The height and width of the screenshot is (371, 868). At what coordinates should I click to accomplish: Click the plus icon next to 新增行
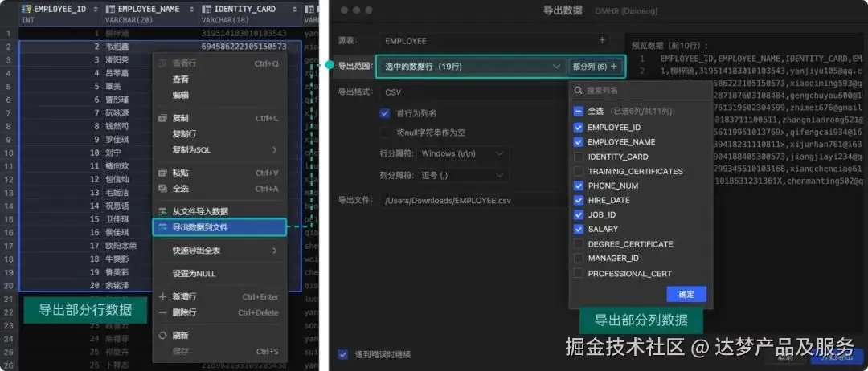162,297
